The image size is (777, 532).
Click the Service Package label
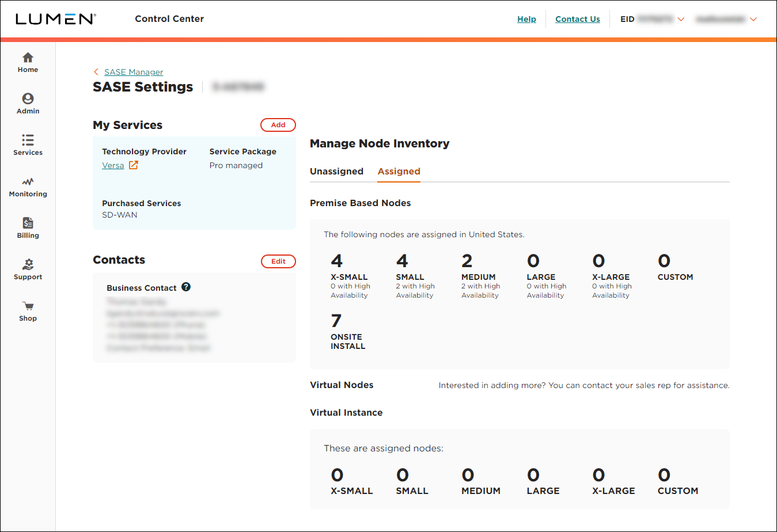coord(242,151)
